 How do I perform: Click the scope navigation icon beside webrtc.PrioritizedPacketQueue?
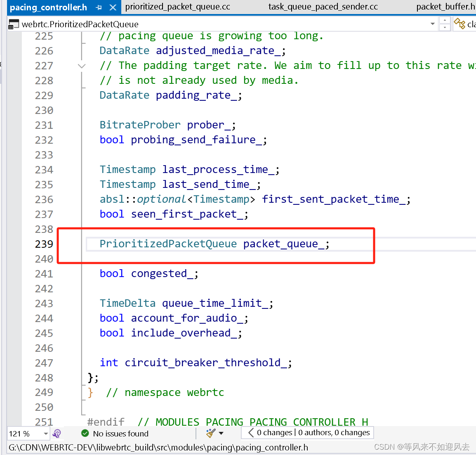click(14, 24)
